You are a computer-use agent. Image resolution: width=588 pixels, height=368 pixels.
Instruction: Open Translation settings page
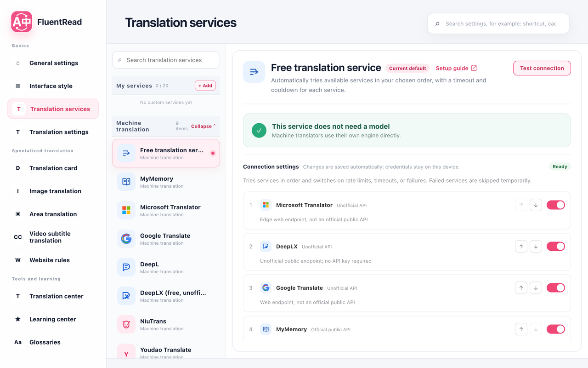pyautogui.click(x=53, y=132)
